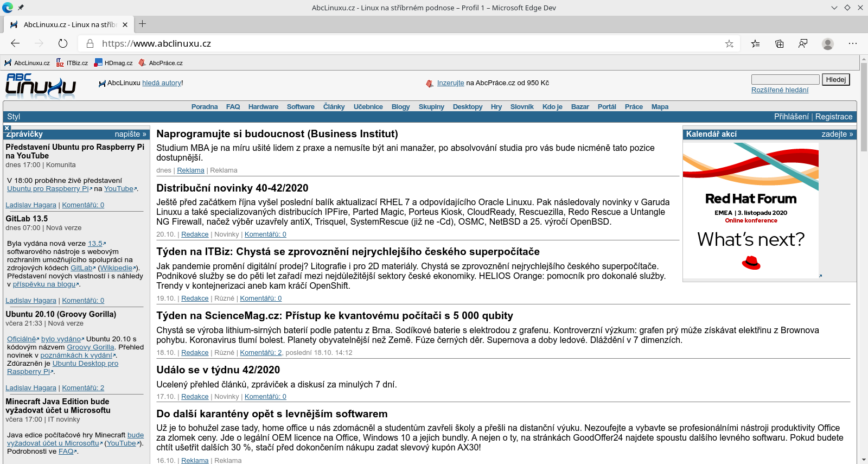Click napište » in Zprávičky header
The image size is (868, 464).
[130, 134]
